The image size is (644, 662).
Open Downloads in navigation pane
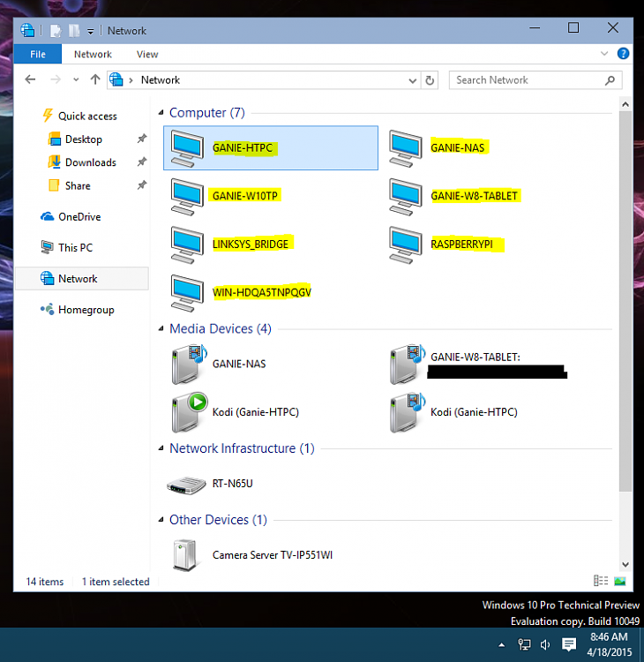pyautogui.click(x=91, y=162)
